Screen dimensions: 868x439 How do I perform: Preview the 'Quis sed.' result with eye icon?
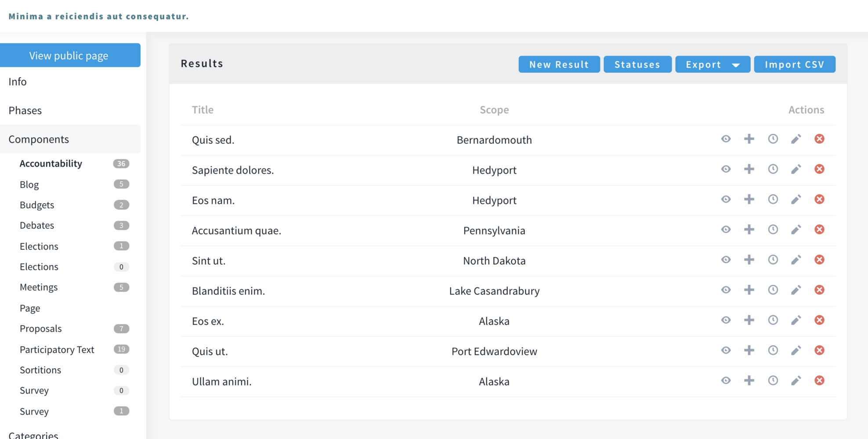tap(726, 139)
